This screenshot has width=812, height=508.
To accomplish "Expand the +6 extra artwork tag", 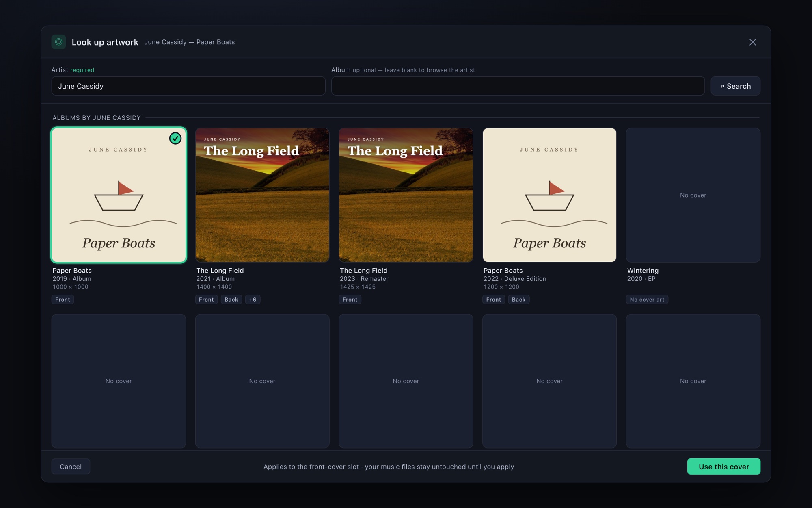I will pyautogui.click(x=253, y=300).
